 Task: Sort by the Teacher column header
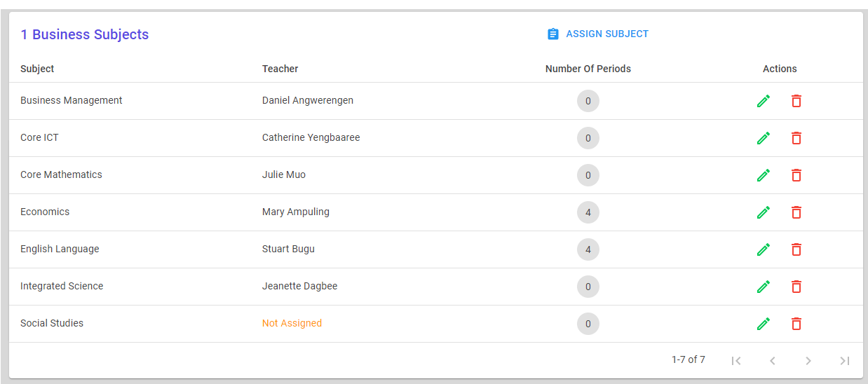(x=280, y=69)
